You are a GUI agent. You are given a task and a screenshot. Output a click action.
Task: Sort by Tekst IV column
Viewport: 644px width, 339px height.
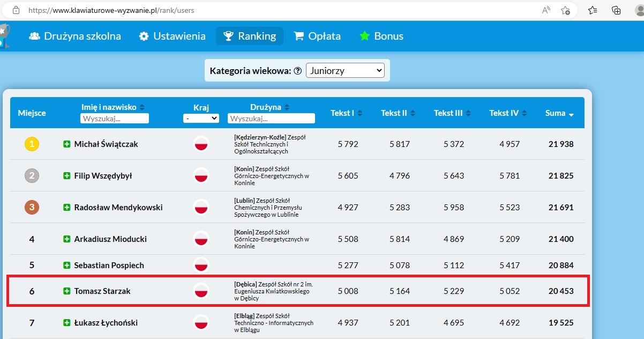(508, 113)
